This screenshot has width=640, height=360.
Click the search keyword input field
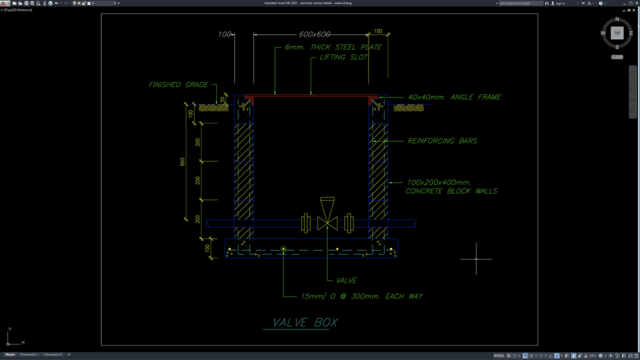point(521,3)
